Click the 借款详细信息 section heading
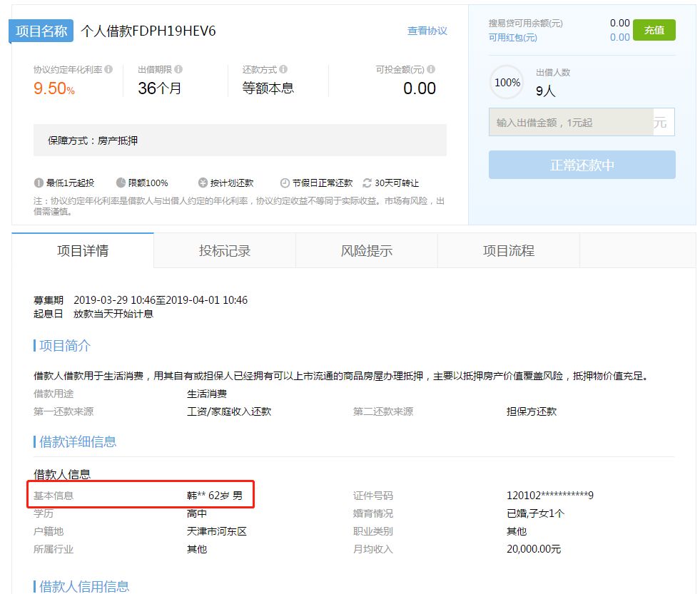700x594 pixels. pyautogui.click(x=78, y=442)
